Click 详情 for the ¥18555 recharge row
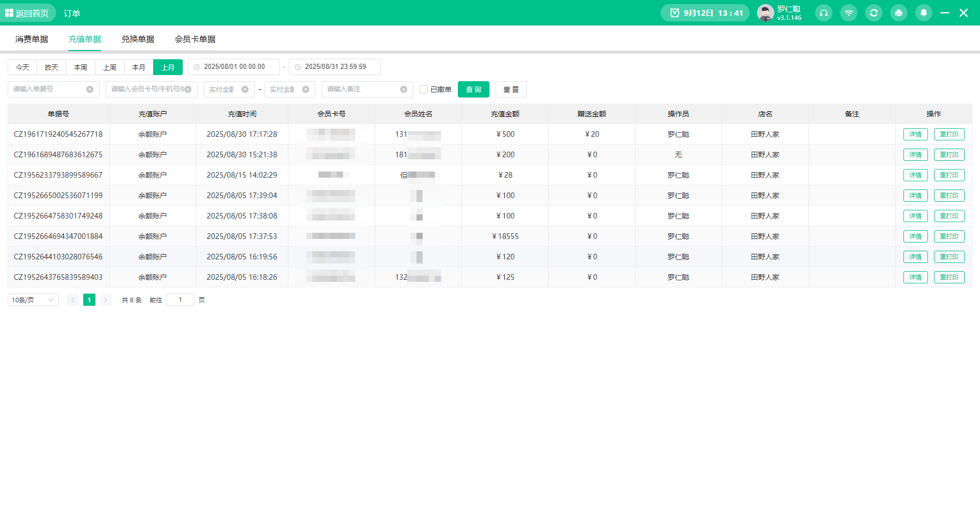This screenshot has height=531, width=980. coord(915,236)
